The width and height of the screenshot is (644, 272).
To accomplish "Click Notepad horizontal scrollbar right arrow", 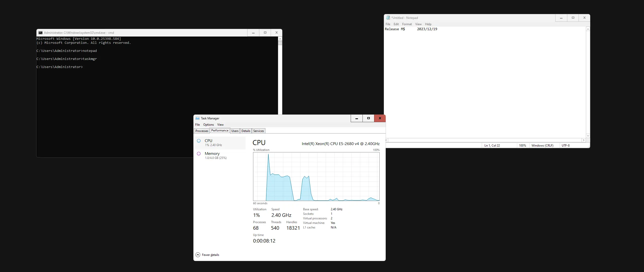I will coord(583,140).
